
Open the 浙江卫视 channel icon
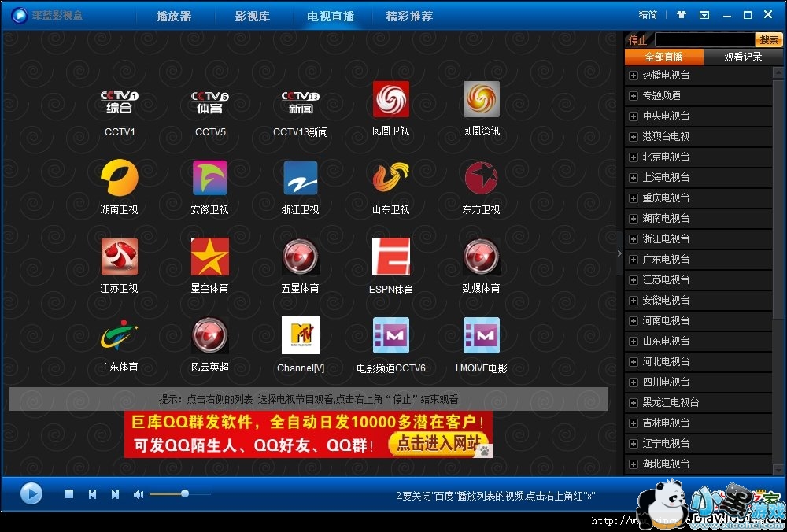pyautogui.click(x=300, y=177)
